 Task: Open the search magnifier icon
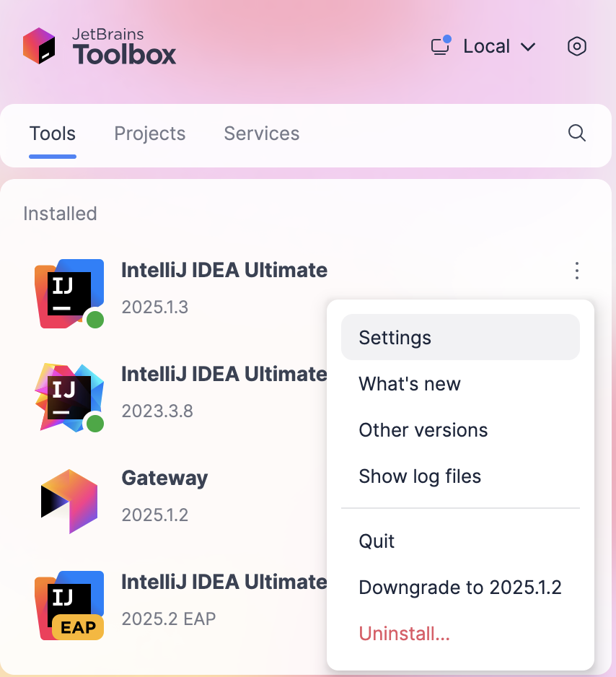coord(576,134)
